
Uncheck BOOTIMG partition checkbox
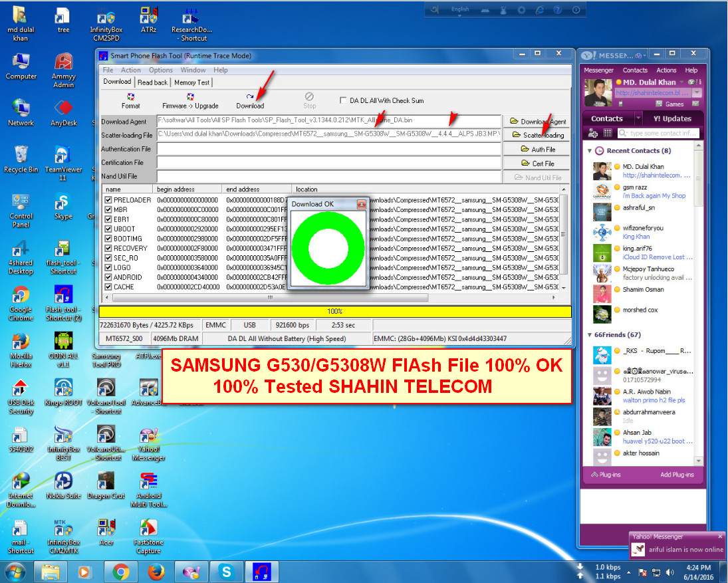108,239
